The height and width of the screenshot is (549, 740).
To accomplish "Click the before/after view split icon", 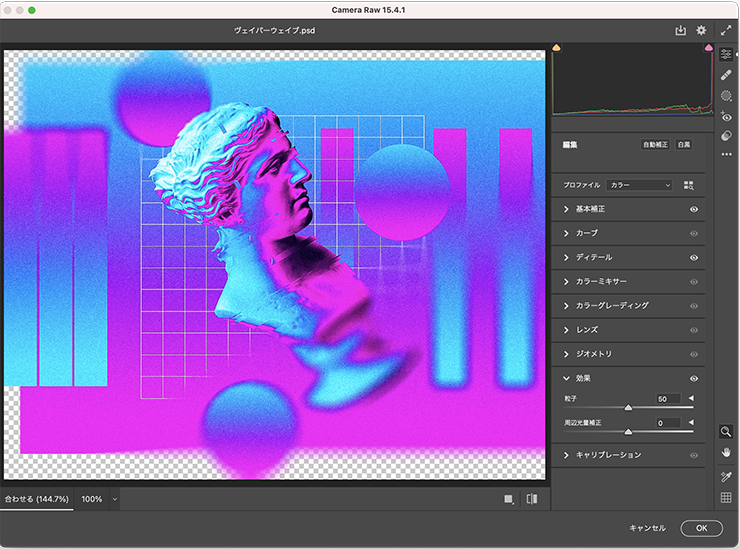I will [x=532, y=499].
